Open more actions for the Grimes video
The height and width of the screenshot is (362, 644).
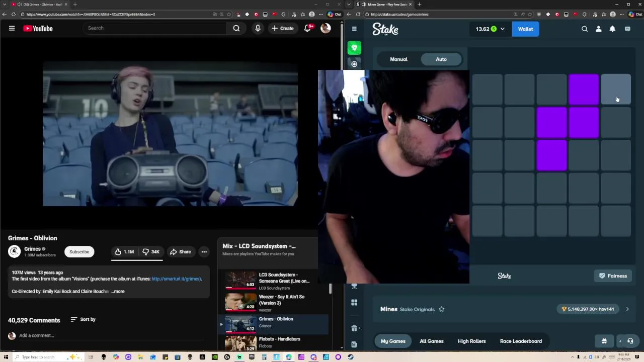(204, 252)
